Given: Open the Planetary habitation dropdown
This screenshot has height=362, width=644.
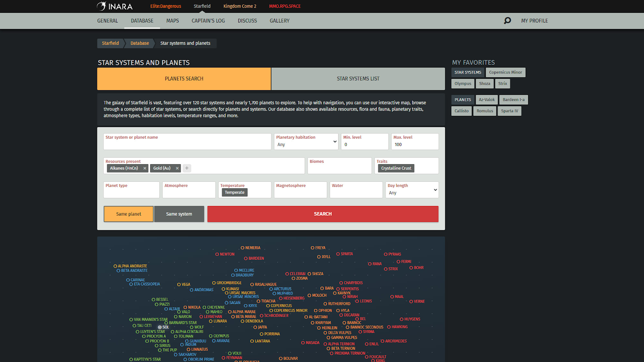Looking at the screenshot, I should click(306, 142).
